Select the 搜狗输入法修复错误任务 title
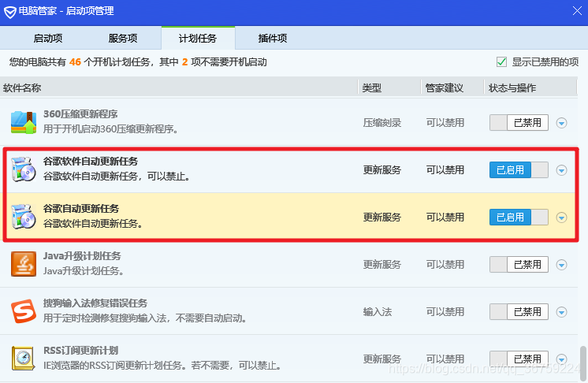 tap(95, 303)
